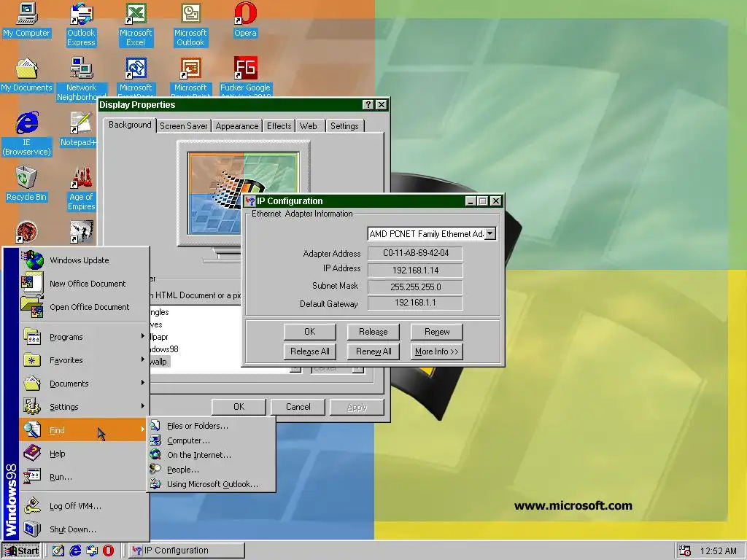Viewport: 747px width, 560px height.
Task: Click Release button in IP Configuration
Action: click(373, 332)
